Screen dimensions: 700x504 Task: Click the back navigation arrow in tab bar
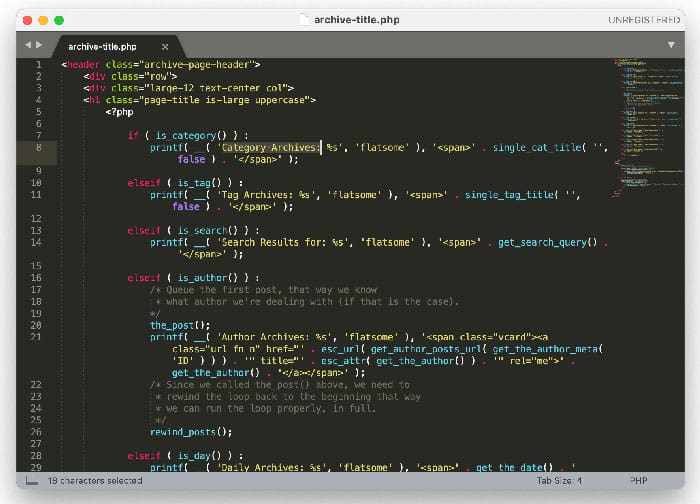coord(28,45)
